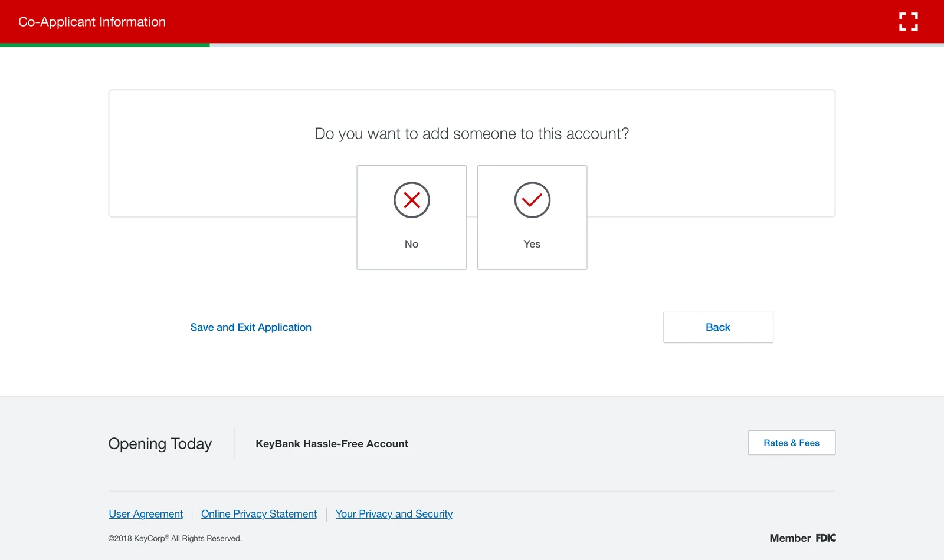Click the red X circle icon
Image resolution: width=944 pixels, height=560 pixels.
click(412, 200)
